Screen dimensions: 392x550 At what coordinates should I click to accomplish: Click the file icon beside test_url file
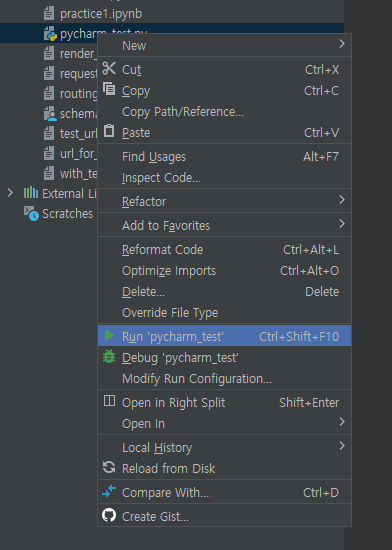click(x=49, y=133)
